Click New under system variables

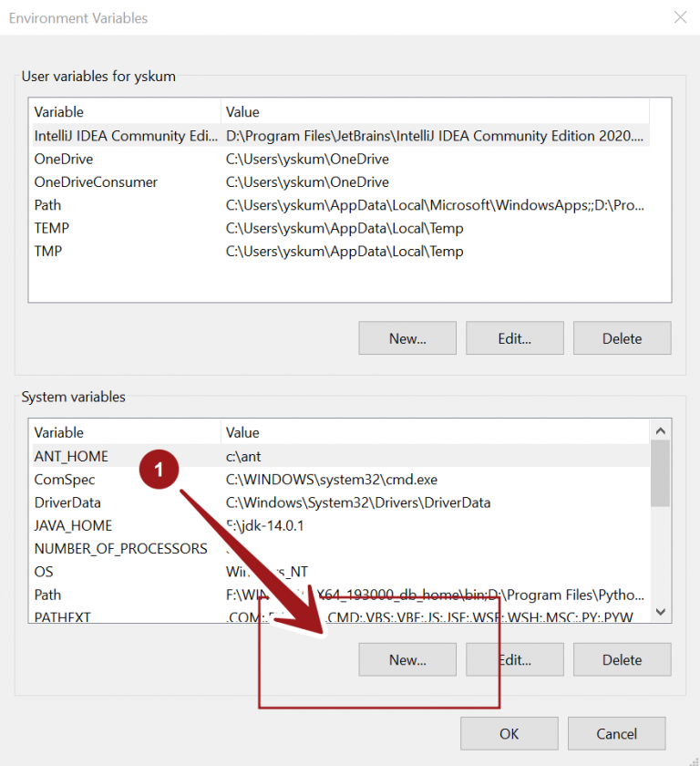(x=407, y=659)
